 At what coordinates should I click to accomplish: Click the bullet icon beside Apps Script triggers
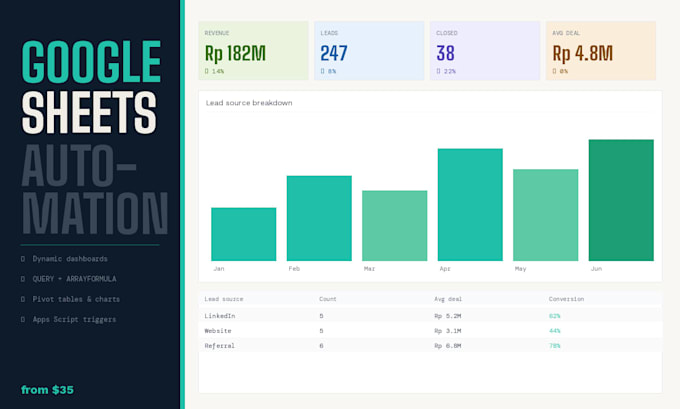tap(23, 320)
